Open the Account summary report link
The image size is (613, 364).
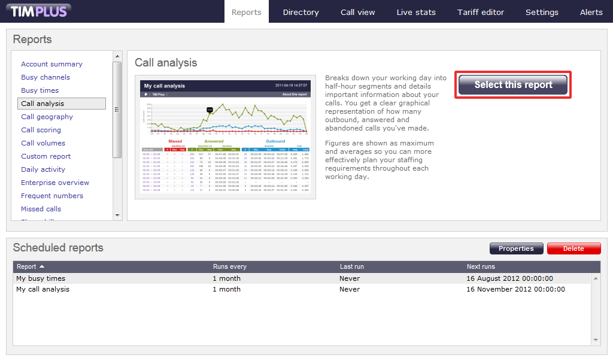(51, 64)
